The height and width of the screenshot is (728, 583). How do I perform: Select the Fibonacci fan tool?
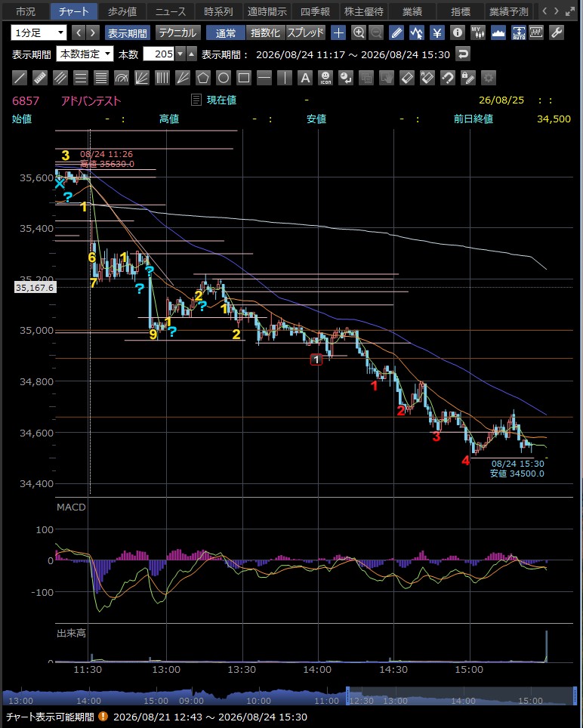(x=142, y=78)
